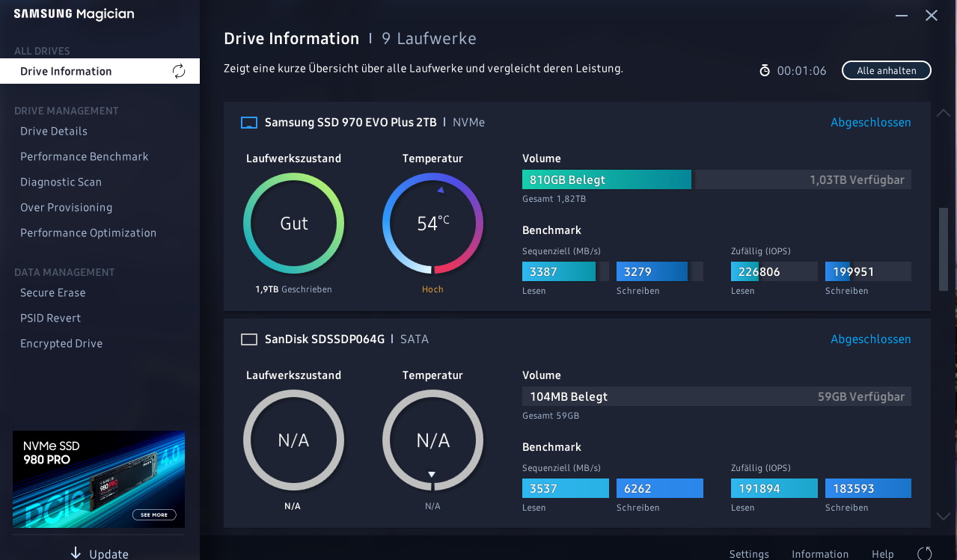Open Encrypted Drive
The height and width of the screenshot is (560, 957).
tap(61, 343)
